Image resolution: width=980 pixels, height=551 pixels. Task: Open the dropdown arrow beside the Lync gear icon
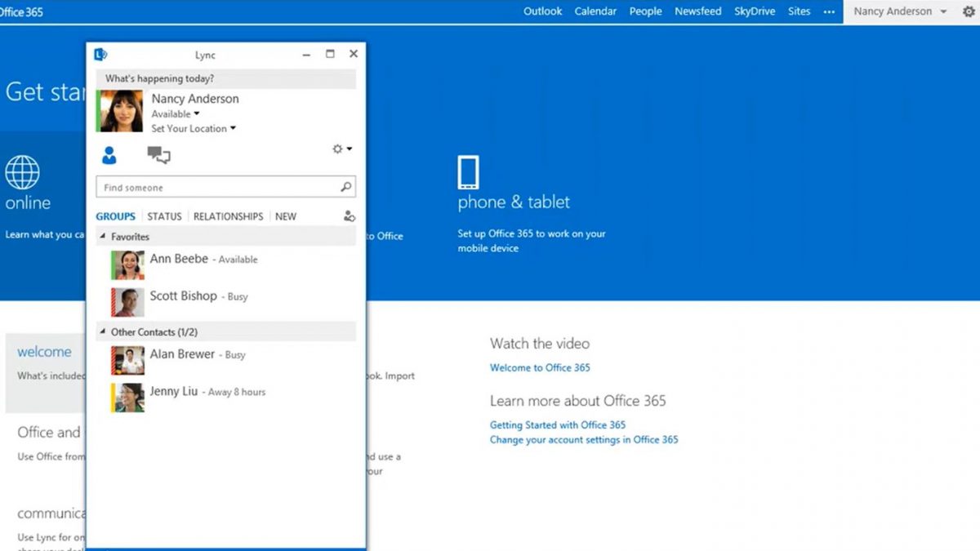coord(350,149)
